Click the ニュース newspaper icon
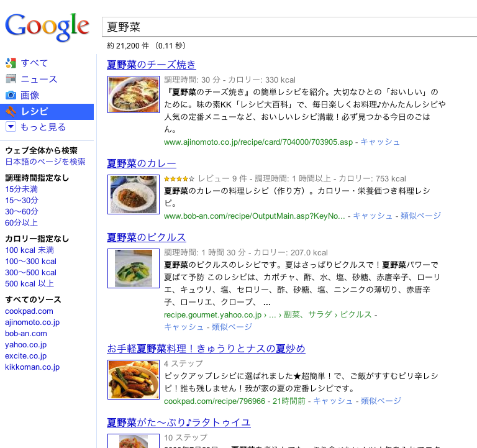Image resolution: width=477 pixels, height=448 pixels. pyautogui.click(x=11, y=79)
